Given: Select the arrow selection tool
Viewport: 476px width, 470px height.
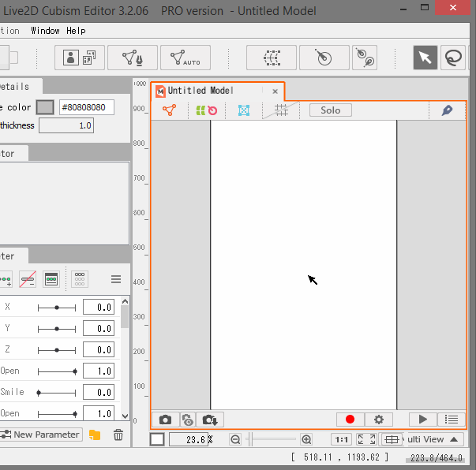Looking at the screenshot, I should (x=425, y=58).
